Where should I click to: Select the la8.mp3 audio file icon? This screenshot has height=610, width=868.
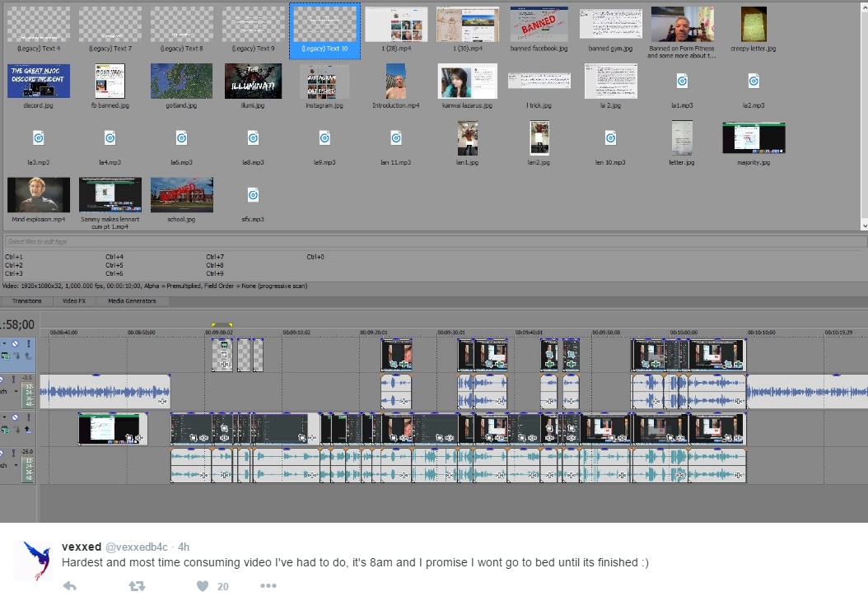click(253, 137)
